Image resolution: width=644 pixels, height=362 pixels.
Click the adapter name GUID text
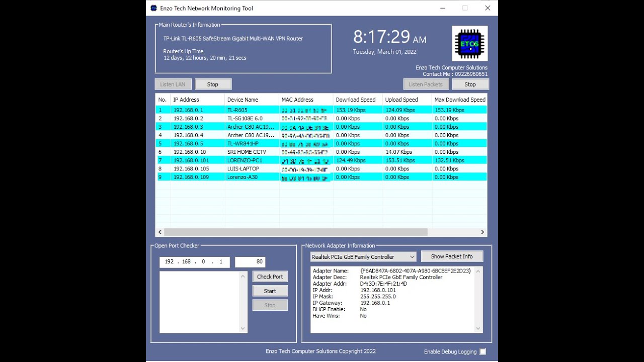click(x=416, y=271)
